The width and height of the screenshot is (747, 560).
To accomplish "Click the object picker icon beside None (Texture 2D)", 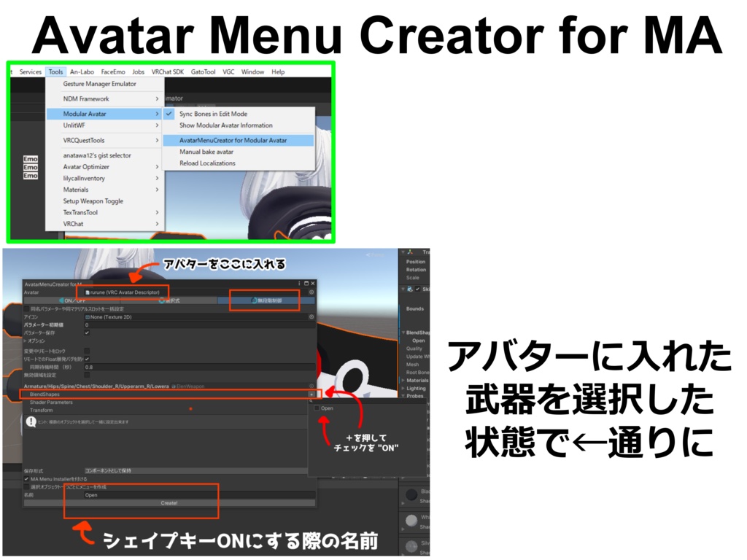I will tap(311, 318).
